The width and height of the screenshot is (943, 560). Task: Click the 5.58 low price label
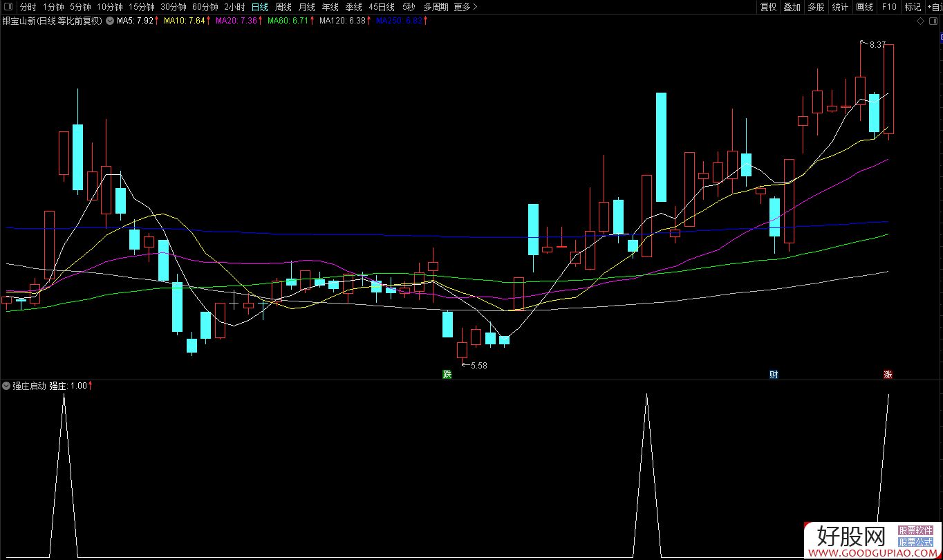tap(478, 366)
